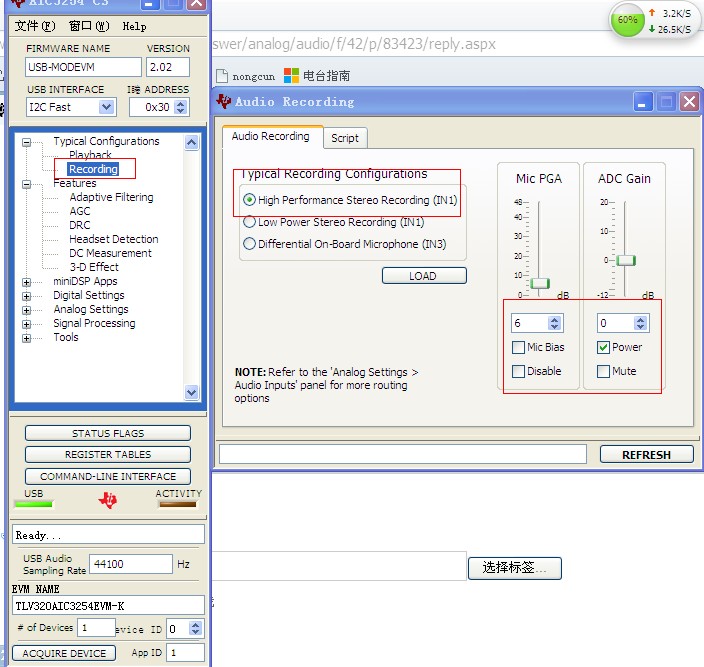Open REGISTER TABLES
Image resolution: width=704 pixels, height=667 pixels.
108,454
